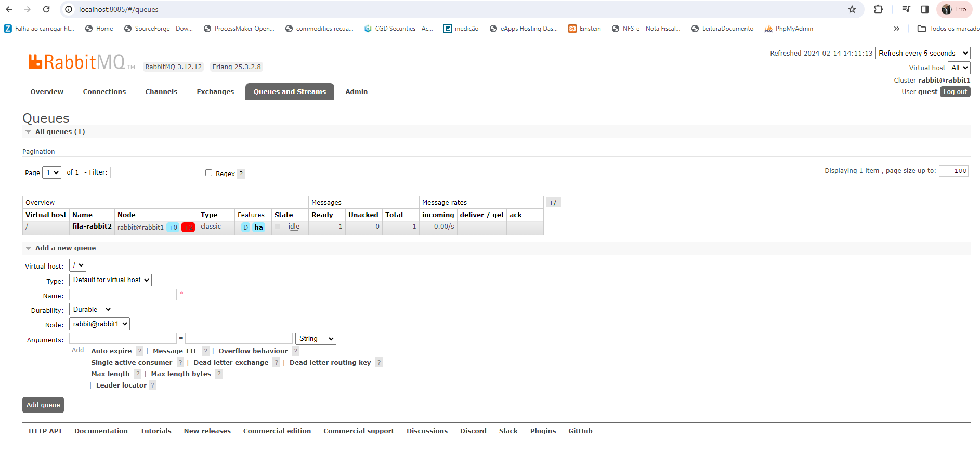
Task: Click the Leader locator help icon
Action: (152, 385)
